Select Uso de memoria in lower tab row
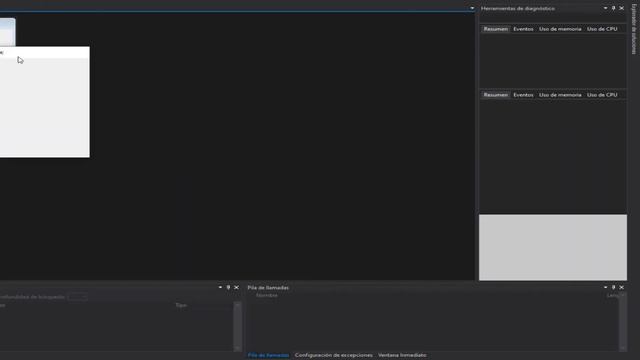640x360 pixels. pos(560,95)
